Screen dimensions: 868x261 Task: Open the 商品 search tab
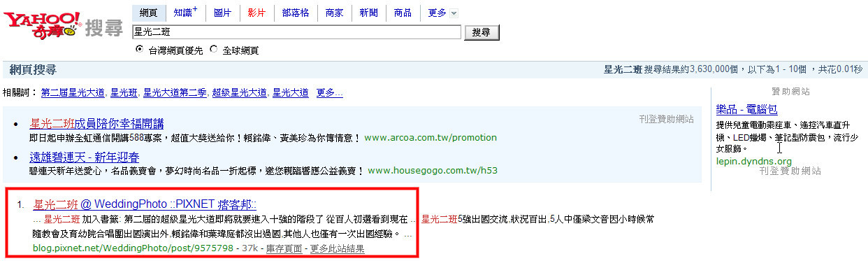coord(403,13)
